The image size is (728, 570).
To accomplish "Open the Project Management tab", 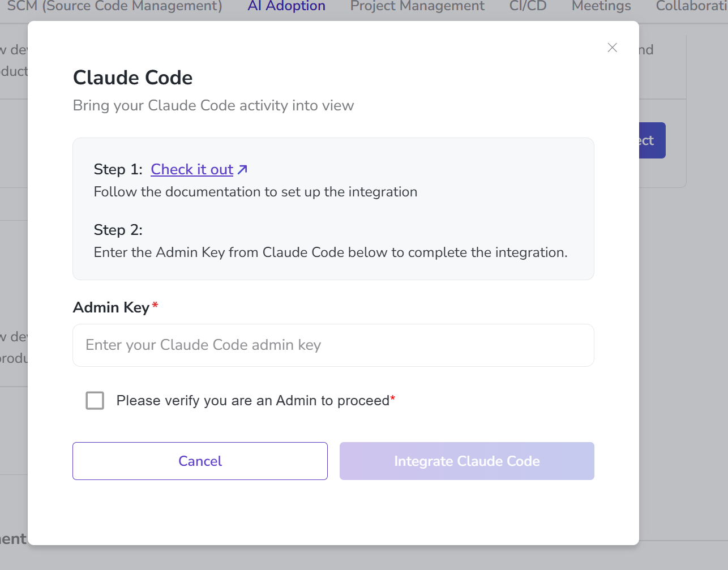I will coord(417,6).
